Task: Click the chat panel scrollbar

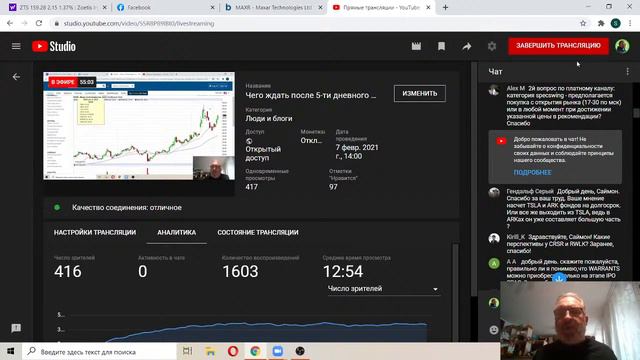Action: (636, 113)
